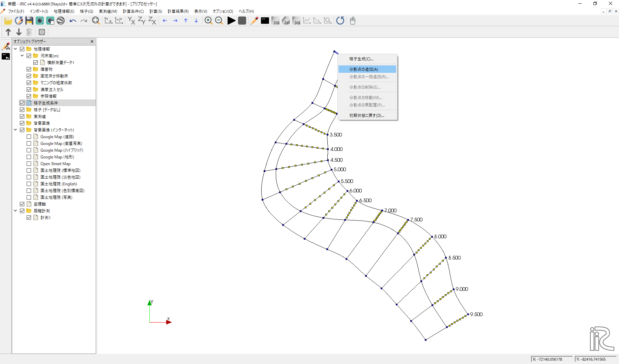The width and height of the screenshot is (619, 364).
Task: Move view up with blue arrow
Action: point(186,21)
